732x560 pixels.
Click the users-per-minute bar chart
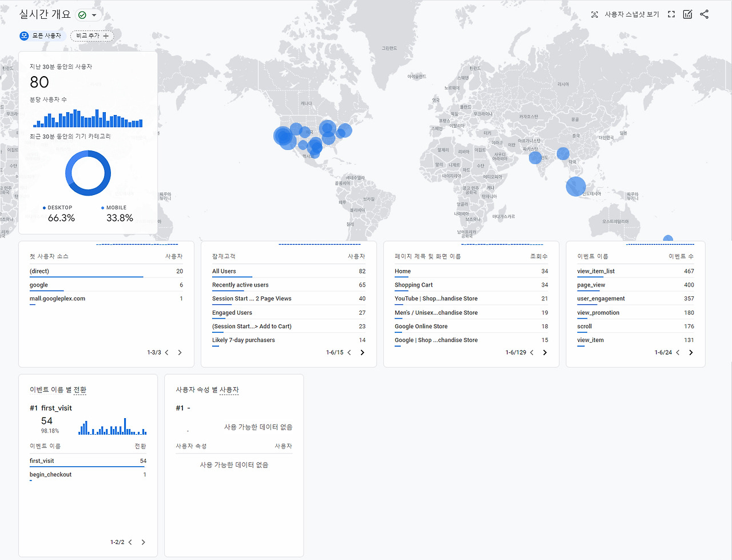[88, 118]
